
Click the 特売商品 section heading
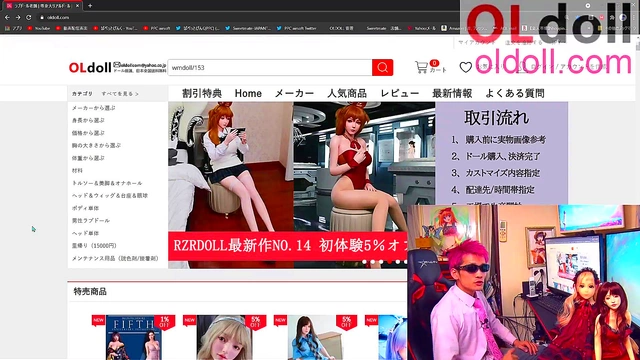tap(90, 291)
